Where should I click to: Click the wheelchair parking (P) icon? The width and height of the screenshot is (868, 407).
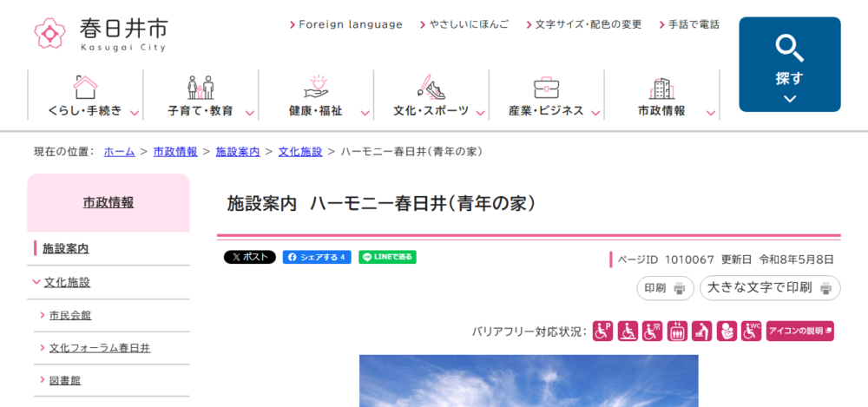(x=603, y=332)
